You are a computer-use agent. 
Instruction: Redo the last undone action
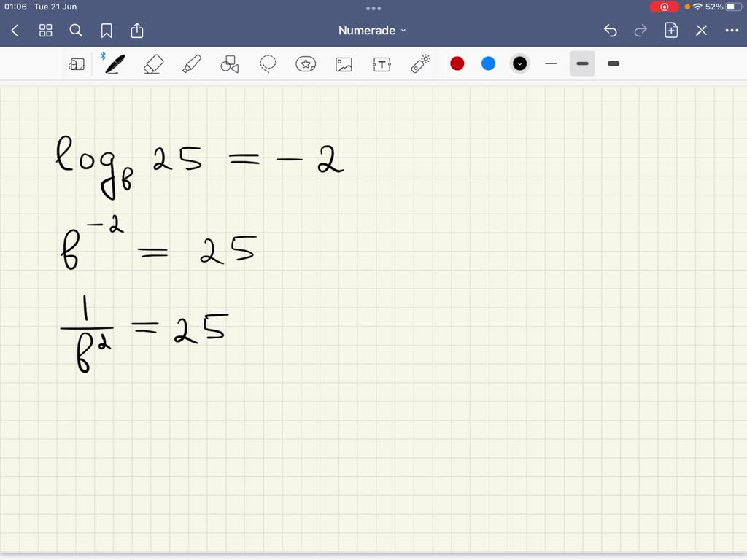point(640,31)
